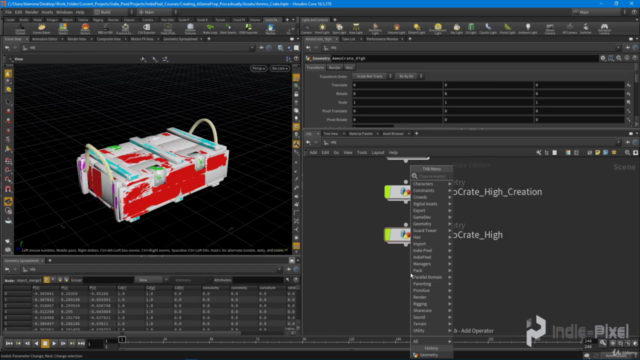Image resolution: width=640 pixels, height=360 pixels.
Task: Click the Ambient Light shelf tool
Action: pos(528,29)
